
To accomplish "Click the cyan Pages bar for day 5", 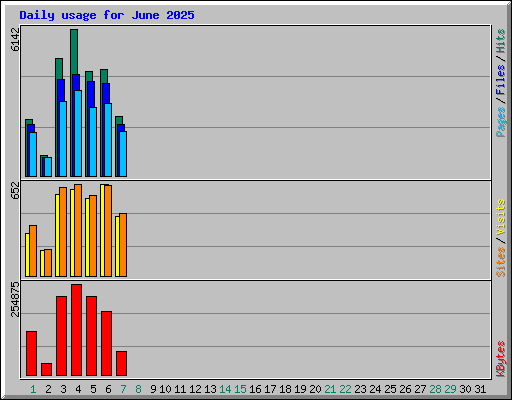I will pyautogui.click(x=93, y=142).
